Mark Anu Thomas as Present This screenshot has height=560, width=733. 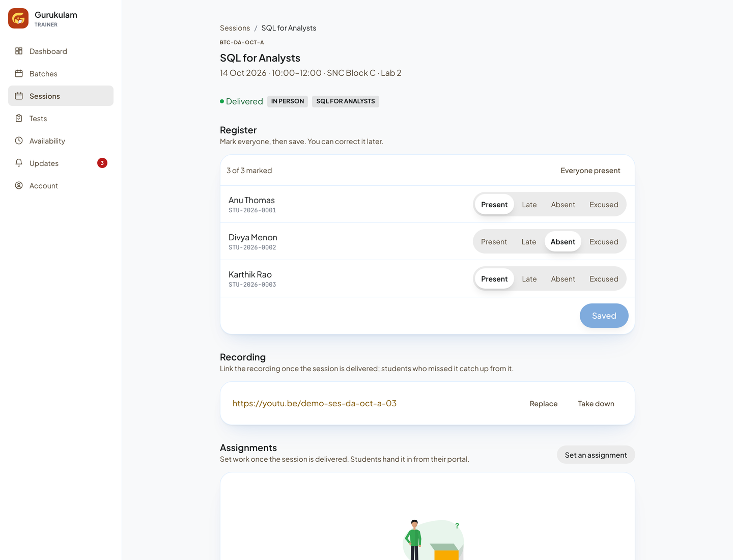[494, 204]
